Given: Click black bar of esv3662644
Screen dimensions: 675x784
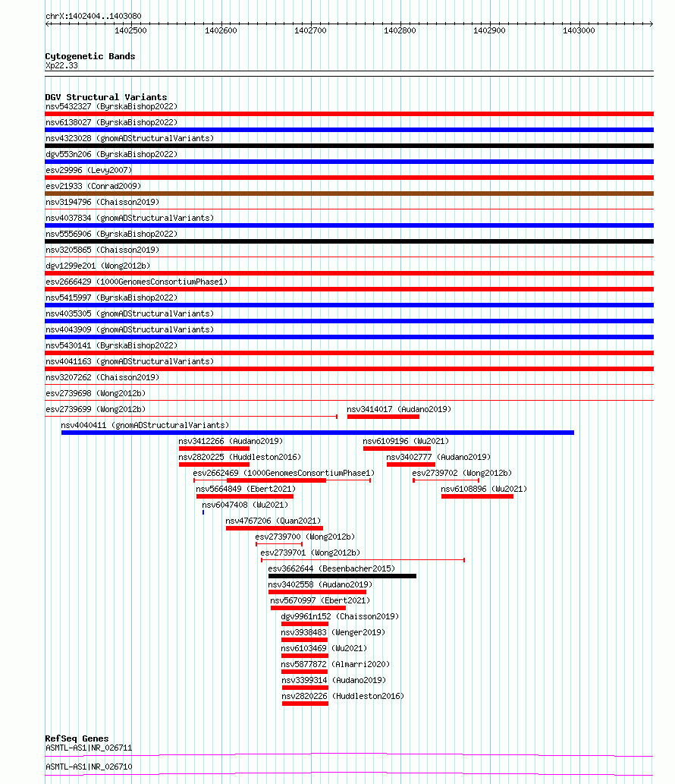Looking at the screenshot, I should coord(342,577).
